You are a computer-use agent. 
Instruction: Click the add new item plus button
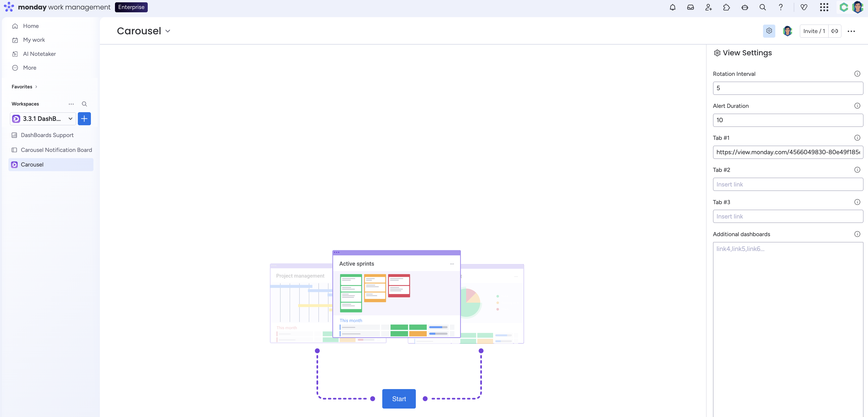[84, 119]
